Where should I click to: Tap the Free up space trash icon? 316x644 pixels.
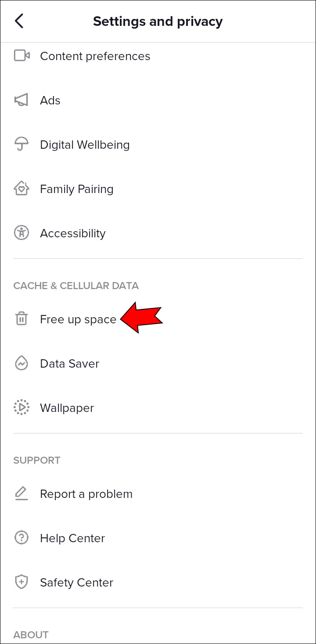pyautogui.click(x=22, y=319)
